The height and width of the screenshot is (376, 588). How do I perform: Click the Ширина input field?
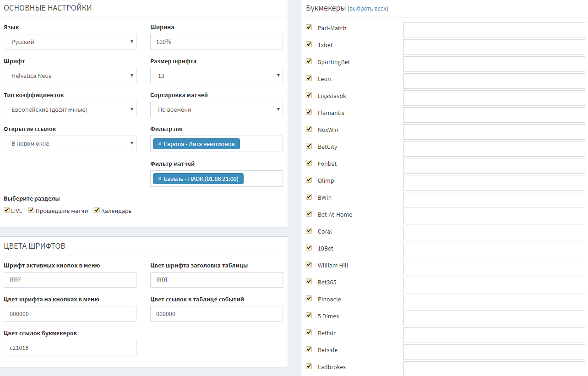click(x=217, y=42)
